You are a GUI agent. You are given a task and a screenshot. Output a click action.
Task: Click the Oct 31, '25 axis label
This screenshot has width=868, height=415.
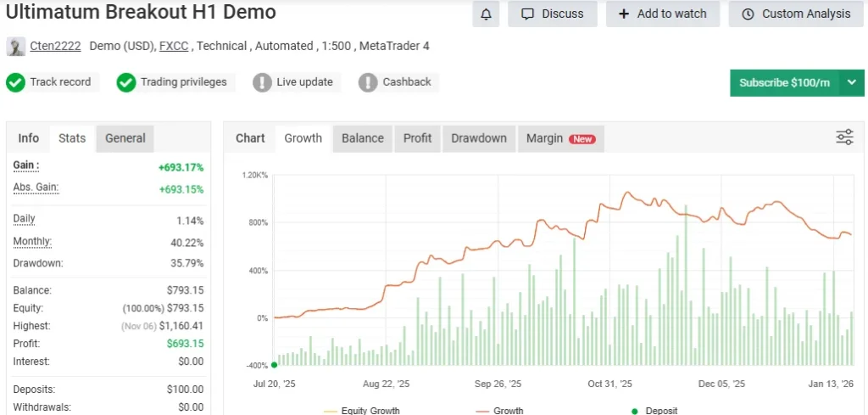pyautogui.click(x=610, y=384)
